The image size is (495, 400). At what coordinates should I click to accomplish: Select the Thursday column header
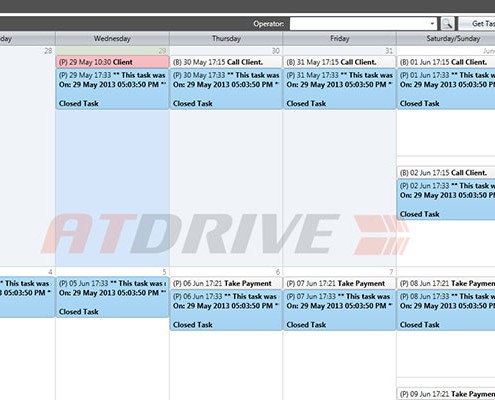tap(226, 39)
